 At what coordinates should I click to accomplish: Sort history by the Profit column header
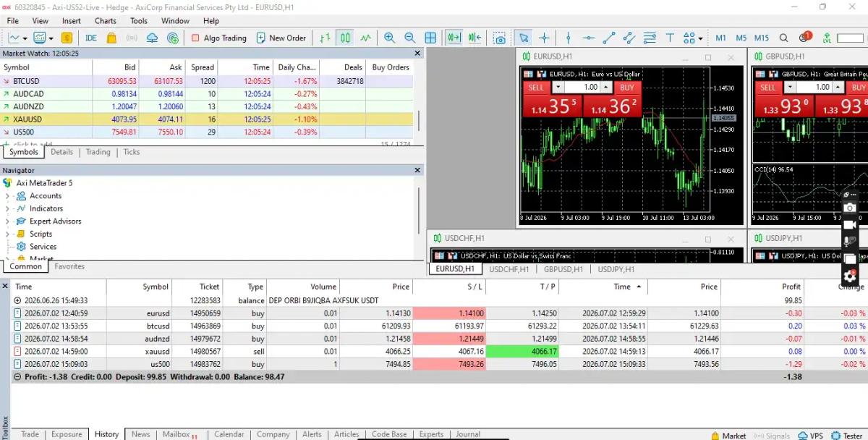pos(762,287)
